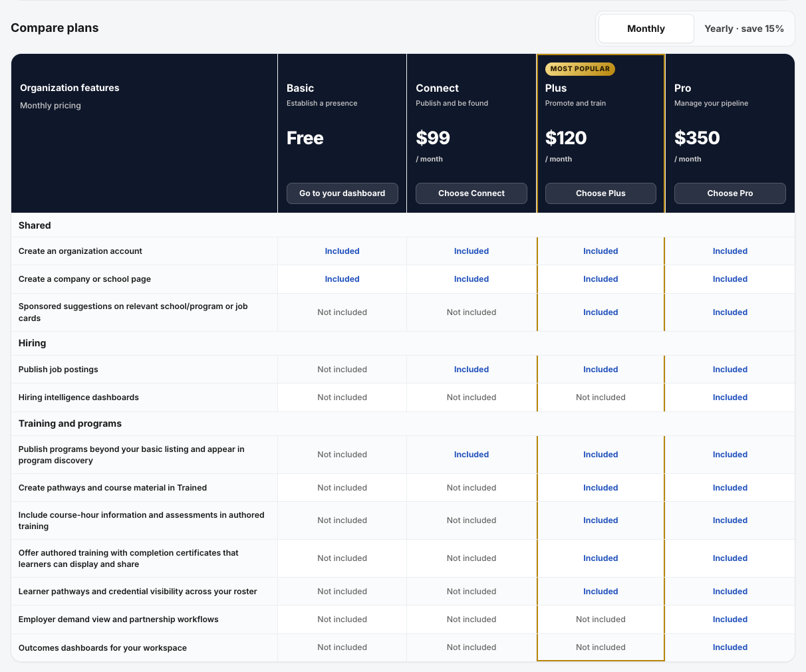Click Plus Included for Create pathways row
The height and width of the screenshot is (672, 806).
click(x=601, y=488)
